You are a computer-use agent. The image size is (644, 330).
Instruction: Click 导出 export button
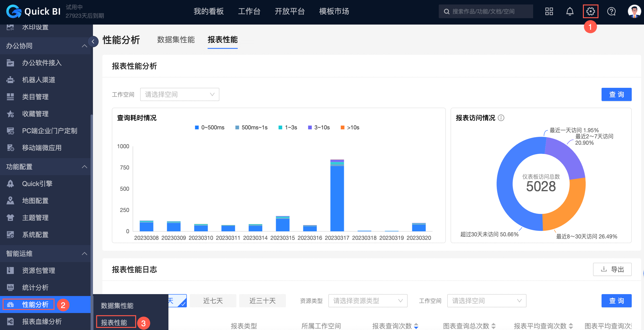[612, 269]
